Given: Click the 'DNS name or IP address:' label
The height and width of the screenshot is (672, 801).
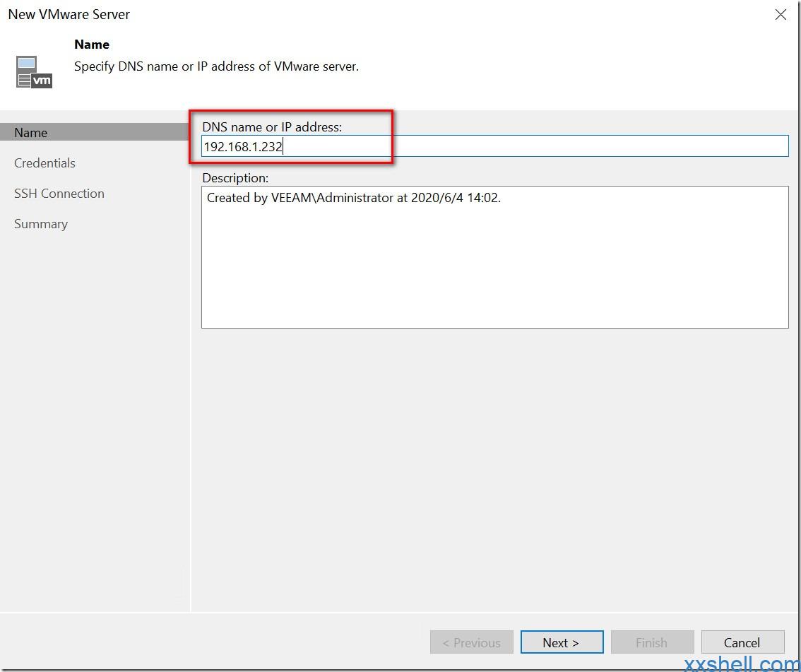Looking at the screenshot, I should pyautogui.click(x=272, y=126).
